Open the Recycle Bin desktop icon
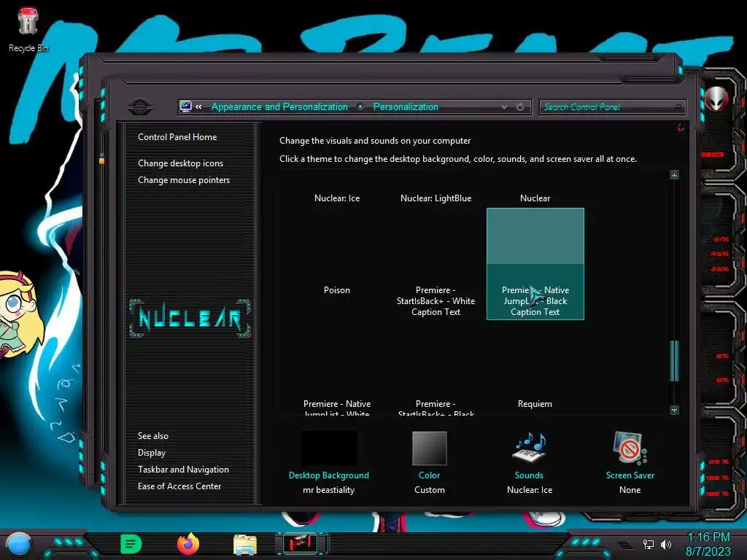 [28, 29]
